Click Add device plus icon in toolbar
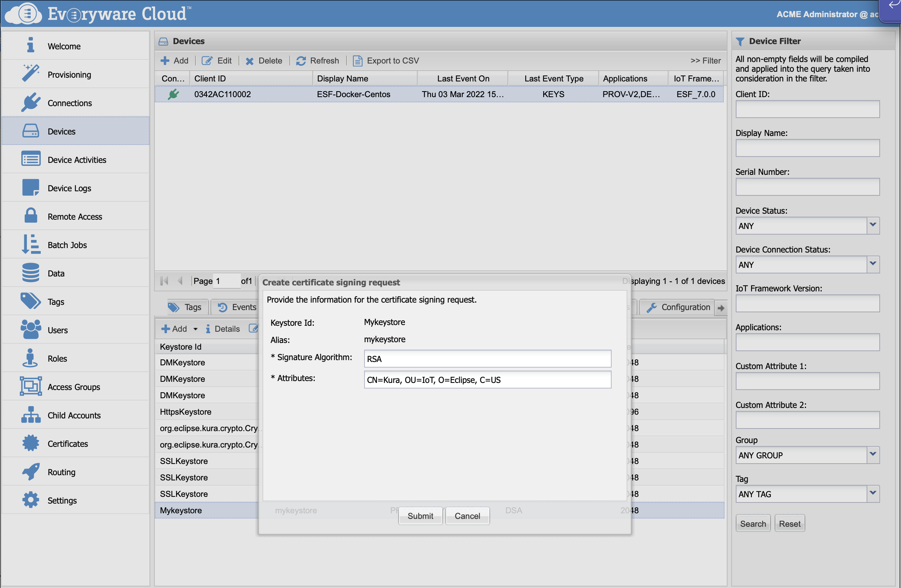The height and width of the screenshot is (588, 901). 165,61
